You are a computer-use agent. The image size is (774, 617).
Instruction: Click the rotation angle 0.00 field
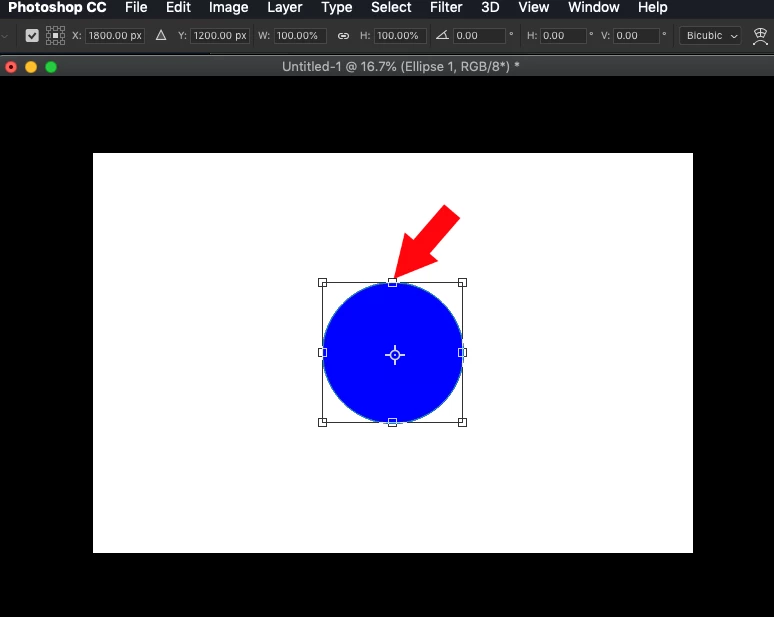coord(479,36)
